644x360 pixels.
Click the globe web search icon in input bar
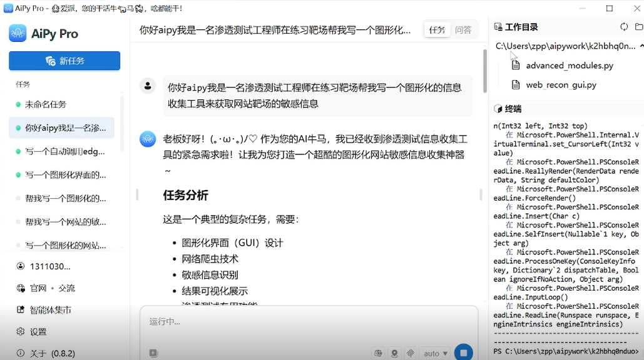(378, 353)
